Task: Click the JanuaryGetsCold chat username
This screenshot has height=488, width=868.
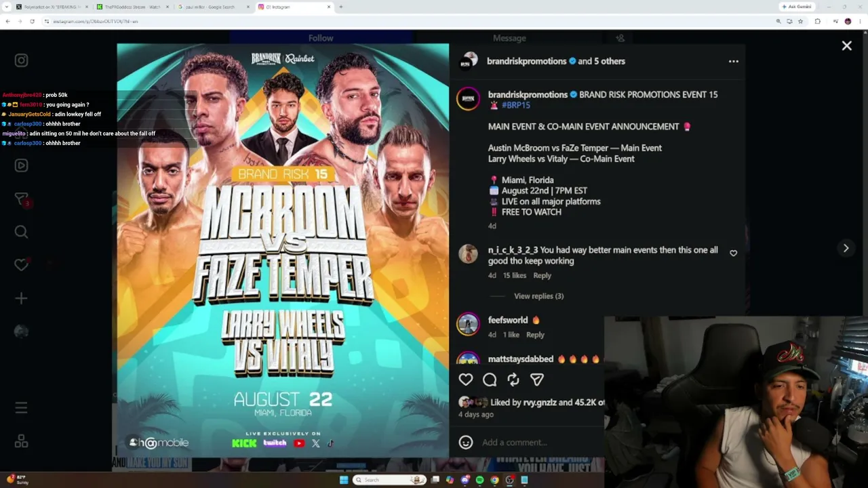Action: point(30,115)
